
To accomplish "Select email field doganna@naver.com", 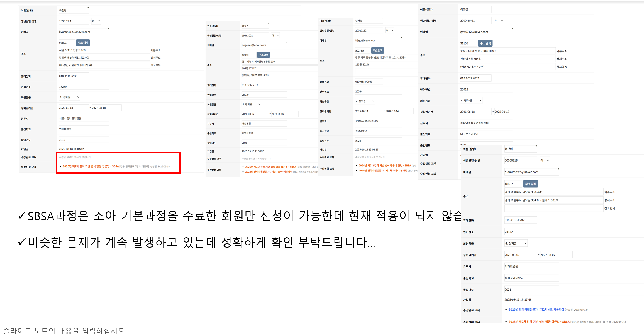I will (264, 45).
